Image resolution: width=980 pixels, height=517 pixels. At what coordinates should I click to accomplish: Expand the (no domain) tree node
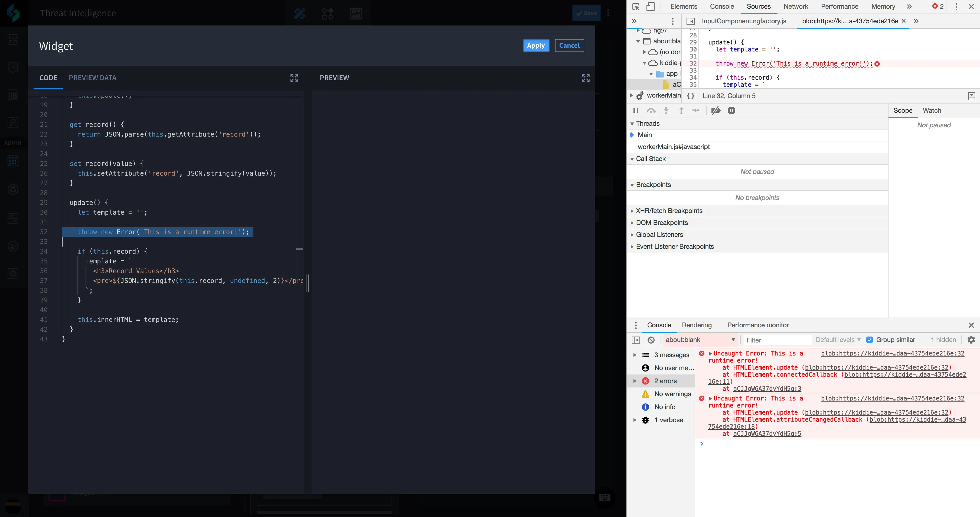(645, 52)
